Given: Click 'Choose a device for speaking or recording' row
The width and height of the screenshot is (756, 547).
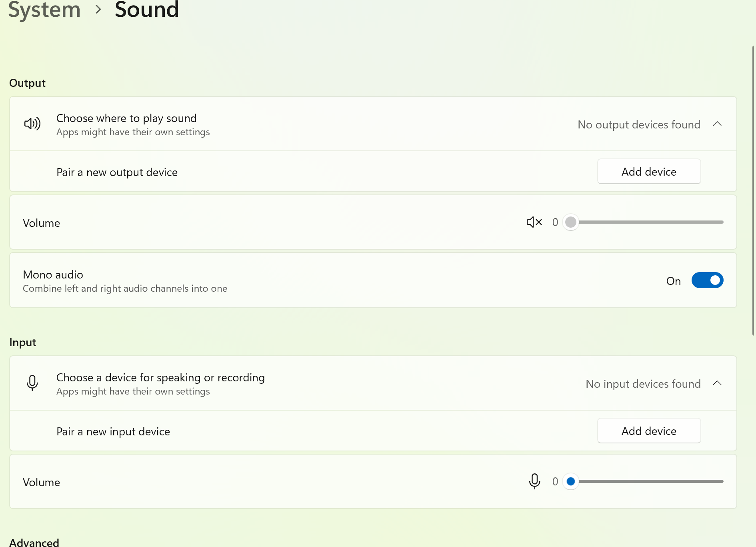Looking at the screenshot, I should [x=373, y=383].
